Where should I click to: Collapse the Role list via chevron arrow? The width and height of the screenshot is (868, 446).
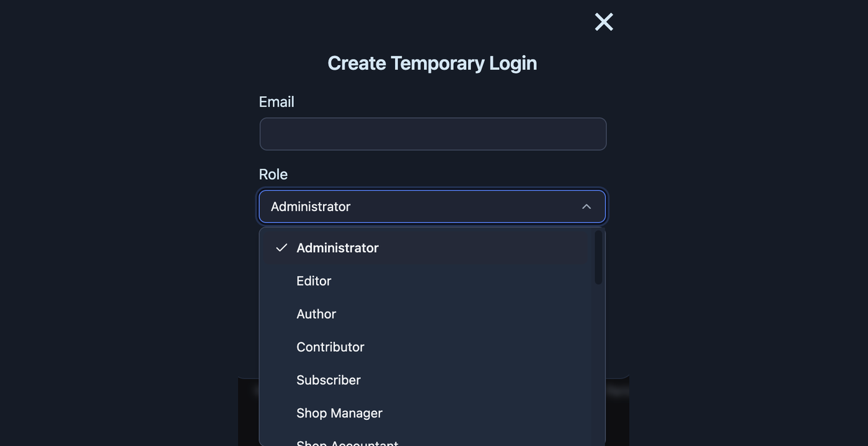[587, 207]
